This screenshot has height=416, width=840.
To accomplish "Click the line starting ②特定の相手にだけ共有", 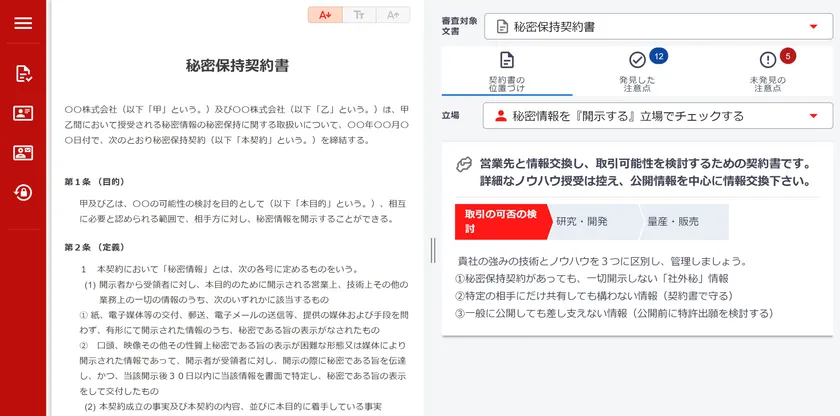I will 594,296.
